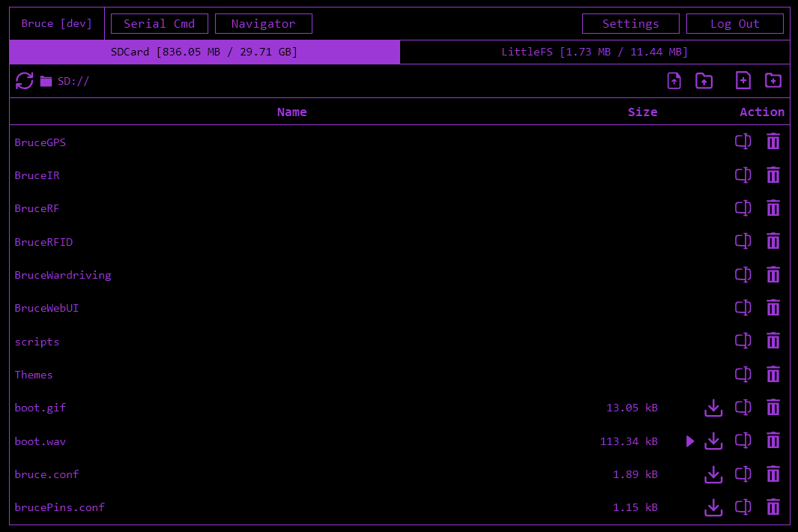This screenshot has width=798, height=532.
Task: Rename the scripts folder
Action: 743,342
